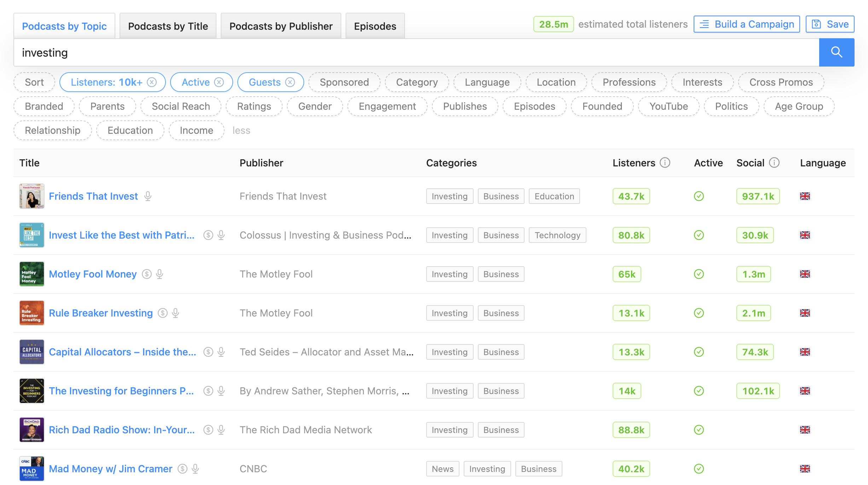Remove the Active filter chip
Viewport: 868px width, 485px height.
[x=219, y=82]
